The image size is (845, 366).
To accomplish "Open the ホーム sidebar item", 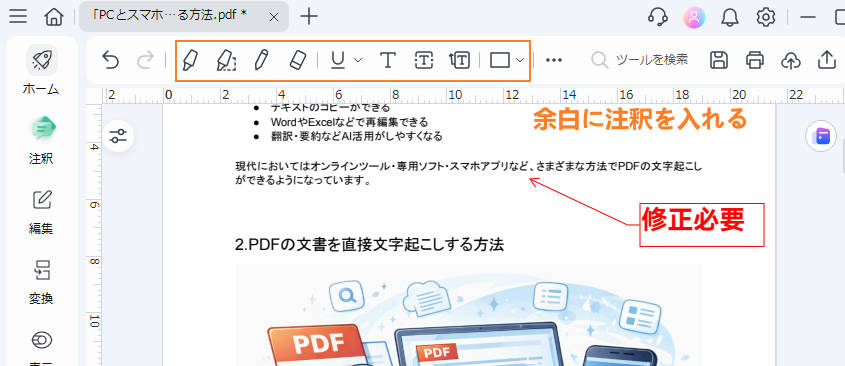I will coord(41,71).
